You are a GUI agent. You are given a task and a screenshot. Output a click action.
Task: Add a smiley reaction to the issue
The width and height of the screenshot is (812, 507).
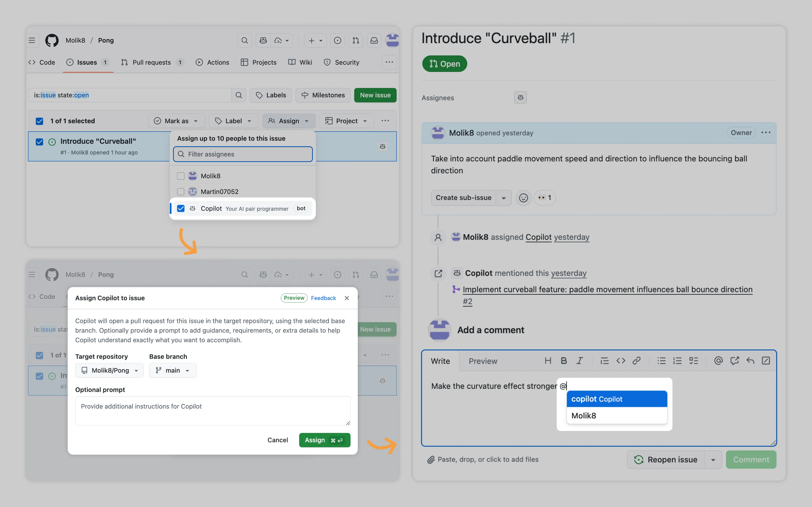[x=523, y=198]
